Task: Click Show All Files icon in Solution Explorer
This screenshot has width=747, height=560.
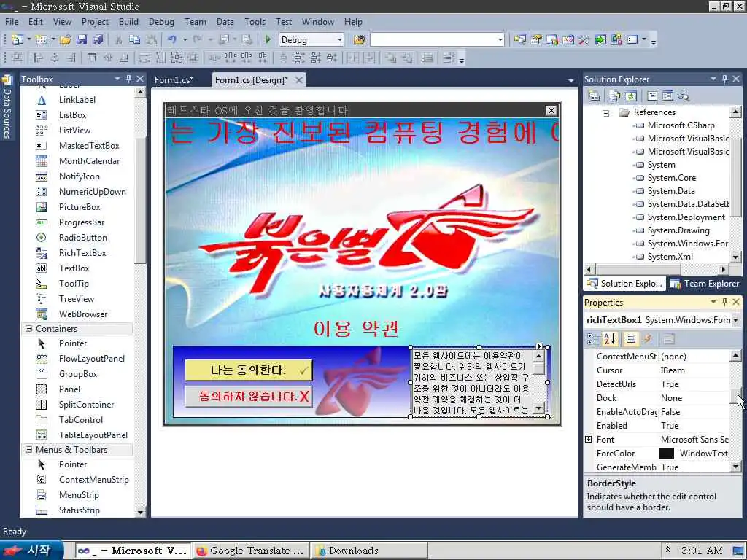Action: click(614, 96)
